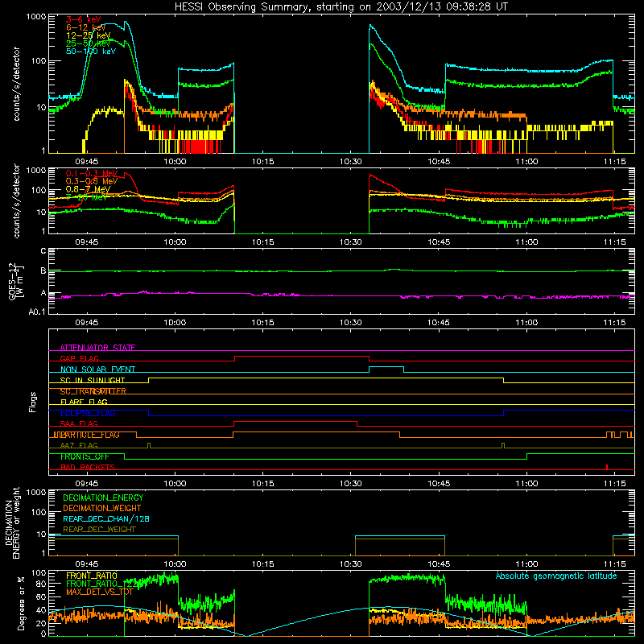Click the Absolute geomagnetic latitude label
The width and height of the screenshot is (644, 644).
pos(556,576)
